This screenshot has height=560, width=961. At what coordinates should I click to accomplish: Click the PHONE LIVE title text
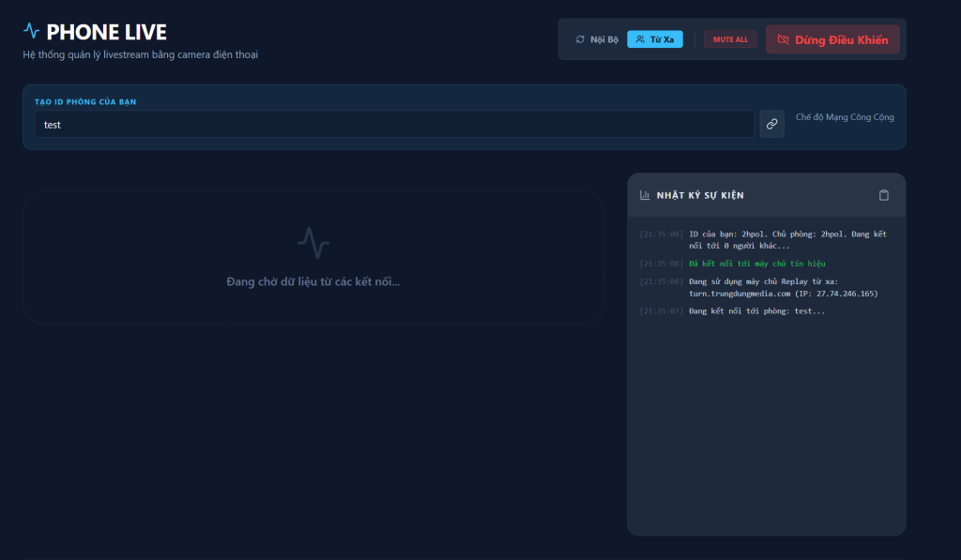[106, 32]
